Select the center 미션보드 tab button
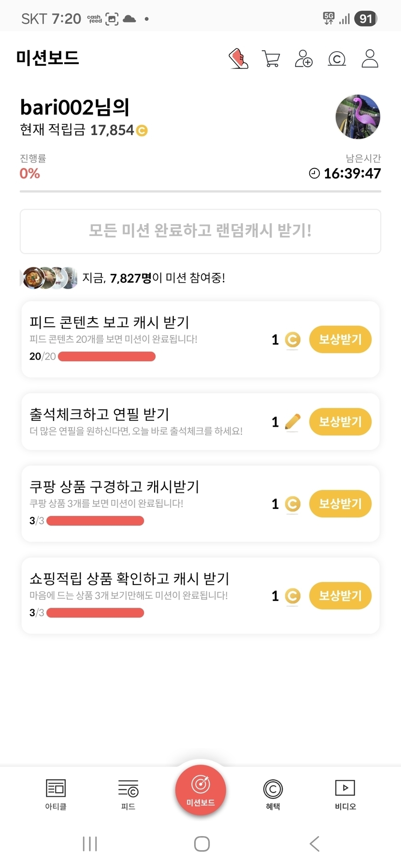Viewport: 401px width, 868px height. click(200, 790)
